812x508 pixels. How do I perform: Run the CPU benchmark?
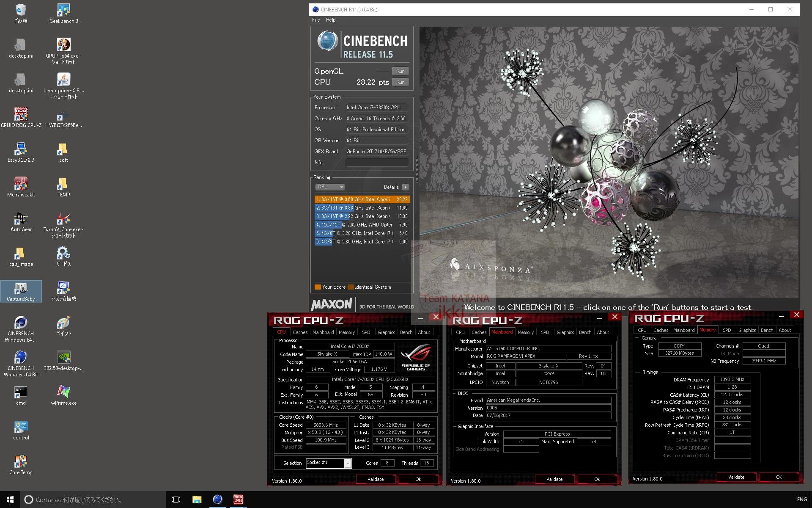[x=400, y=82]
